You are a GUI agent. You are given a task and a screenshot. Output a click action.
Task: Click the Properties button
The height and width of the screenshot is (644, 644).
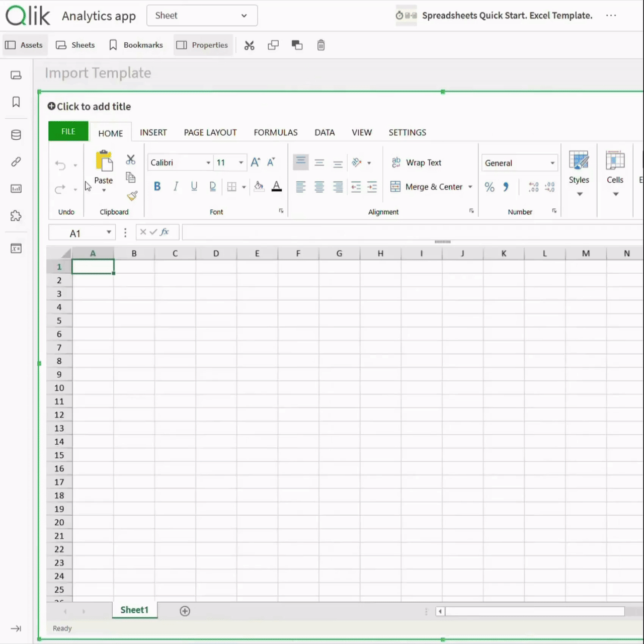pyautogui.click(x=203, y=45)
